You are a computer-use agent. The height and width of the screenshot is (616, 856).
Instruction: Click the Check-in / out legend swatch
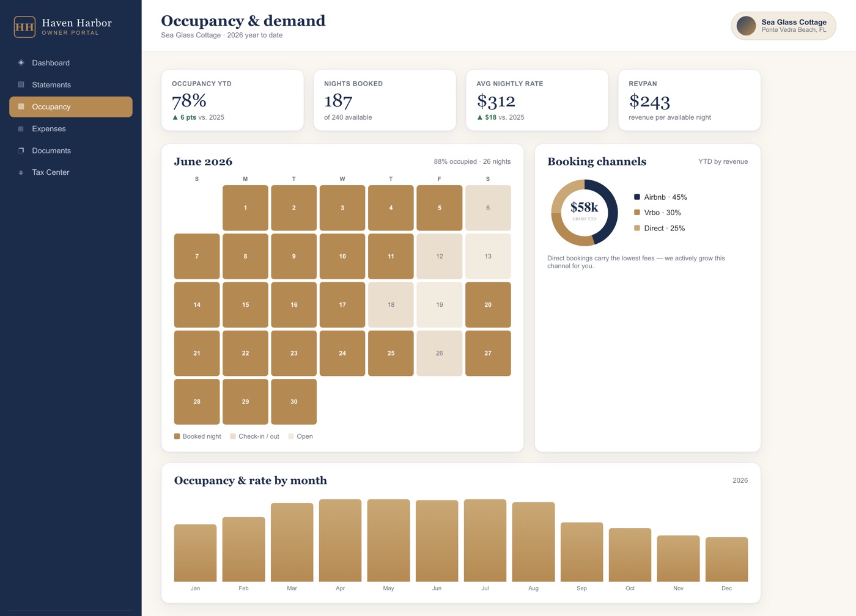[233, 436]
